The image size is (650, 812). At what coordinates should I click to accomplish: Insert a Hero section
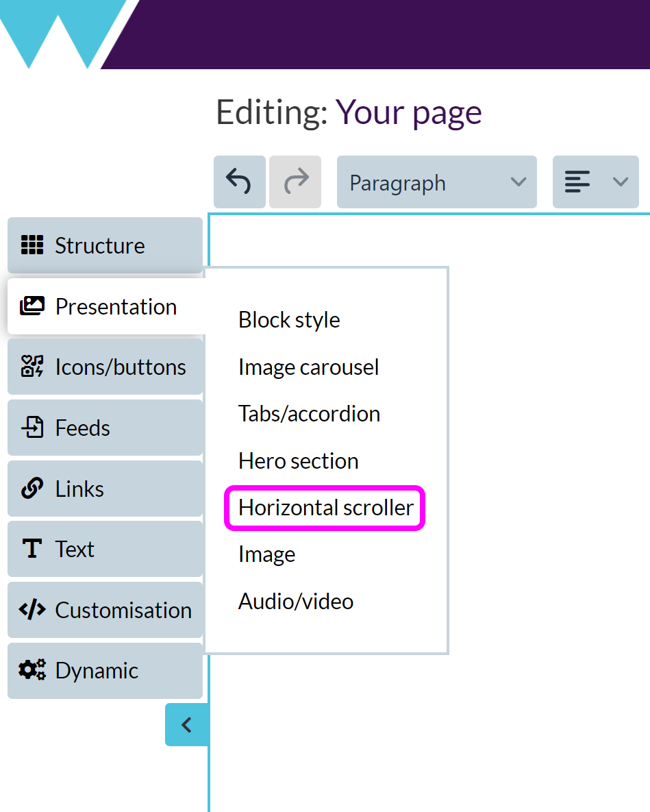click(x=298, y=461)
